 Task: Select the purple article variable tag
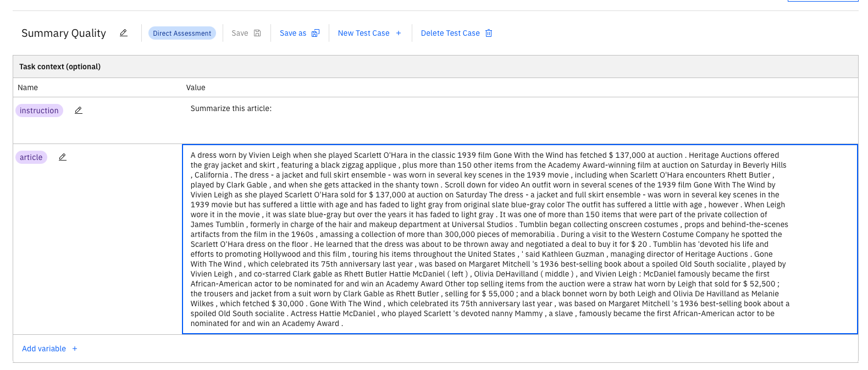(x=31, y=157)
